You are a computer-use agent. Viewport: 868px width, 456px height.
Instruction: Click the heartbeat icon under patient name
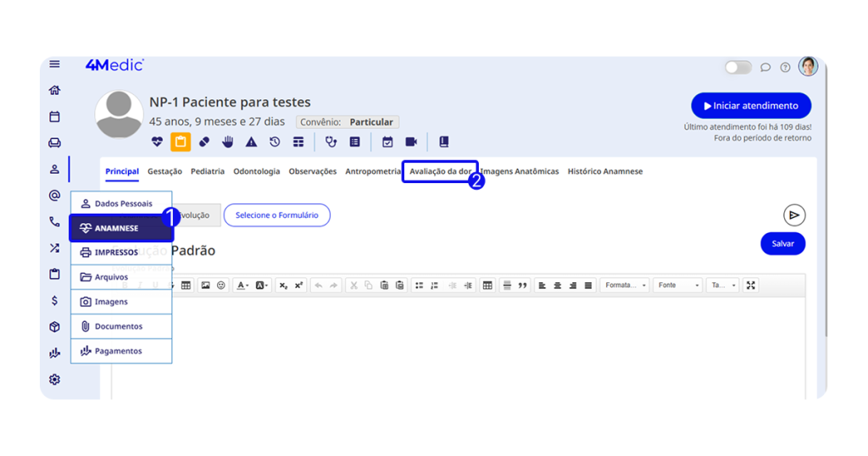157,142
